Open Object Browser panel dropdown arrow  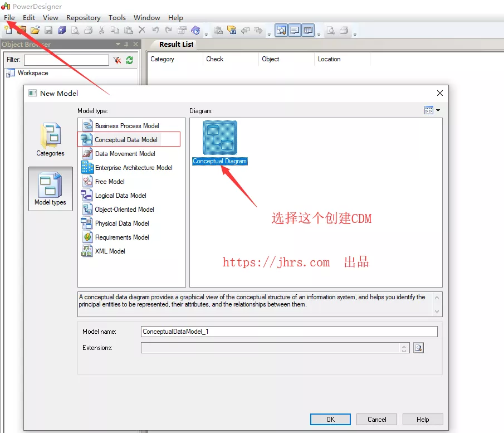click(x=118, y=44)
